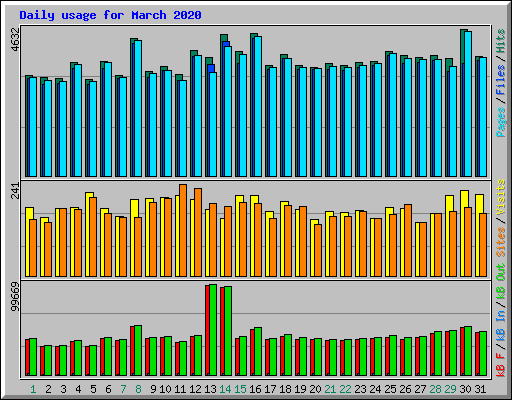512x400 pixels.
Task: Click the cyan pages bar for day 30
Action: (468, 104)
